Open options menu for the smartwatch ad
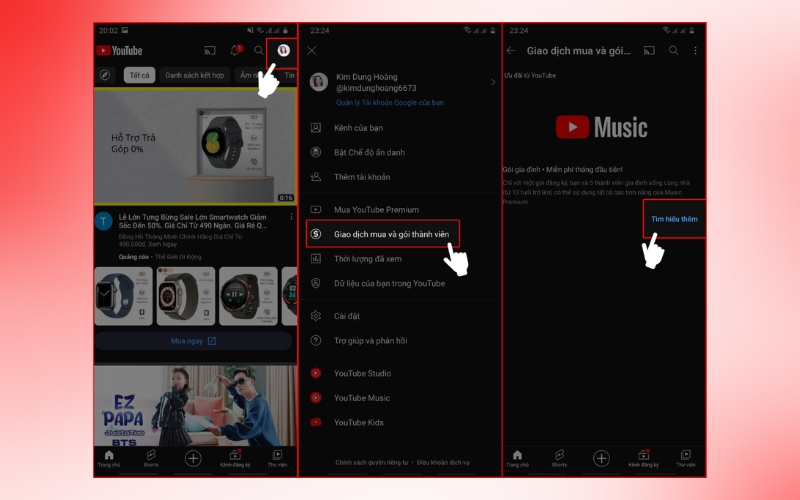 point(291,217)
